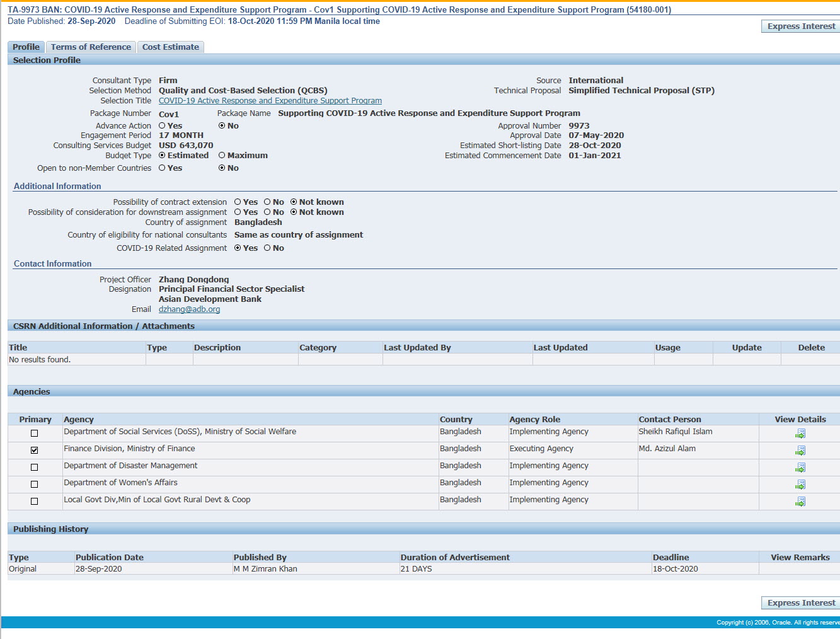840x639 pixels.
Task: Click dzhang@adb.org email link
Action: coord(189,309)
